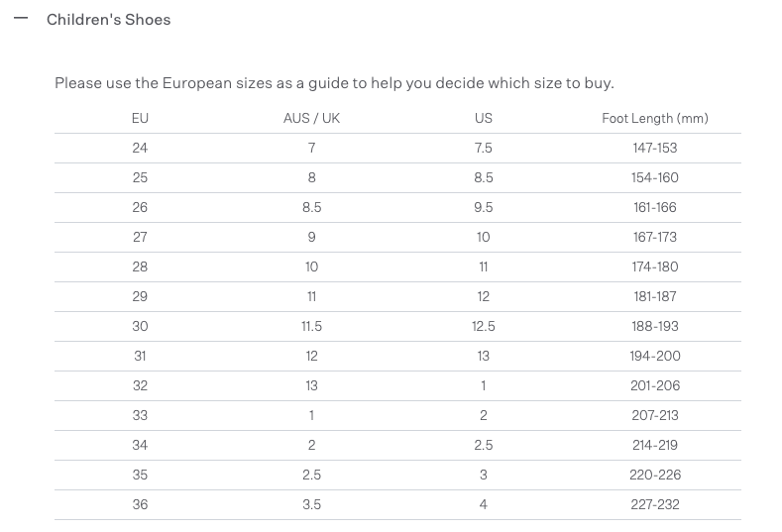Select the 201-206 foot length cell
782x532 pixels.
click(655, 385)
